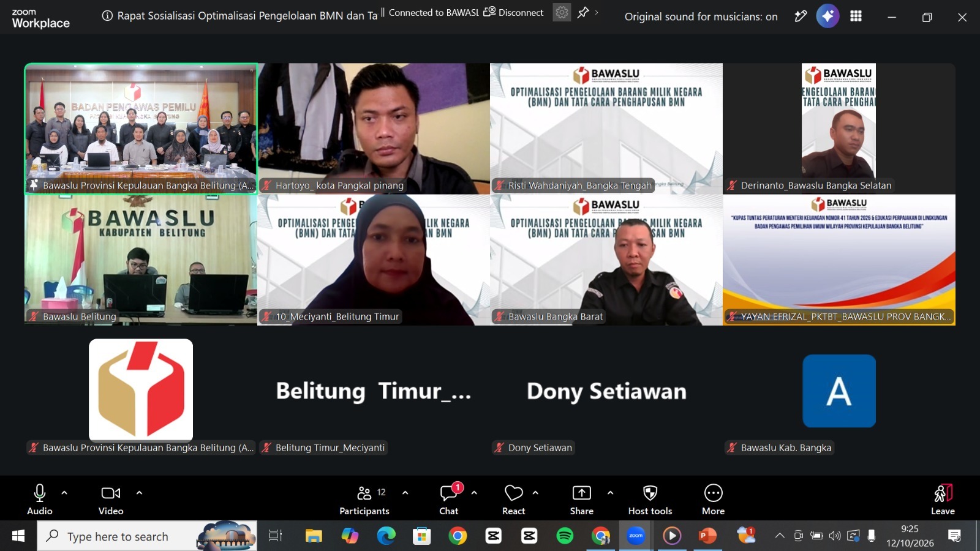Open PowerPoint from the taskbar

click(x=708, y=536)
